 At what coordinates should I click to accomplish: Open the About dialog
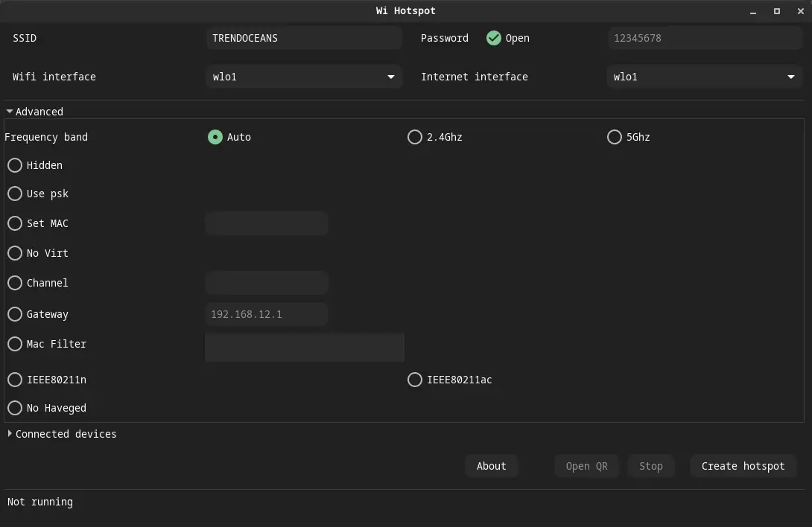(491, 466)
